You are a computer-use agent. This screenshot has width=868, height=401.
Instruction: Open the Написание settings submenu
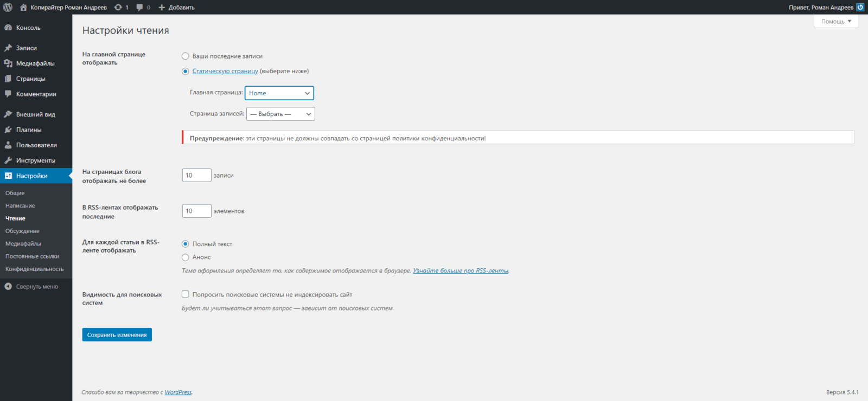20,206
